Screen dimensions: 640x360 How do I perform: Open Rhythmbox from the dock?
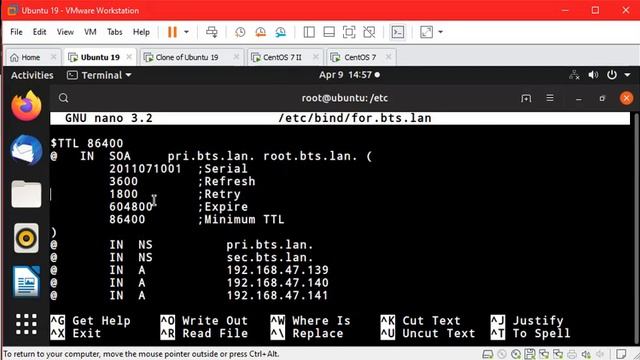[26, 238]
